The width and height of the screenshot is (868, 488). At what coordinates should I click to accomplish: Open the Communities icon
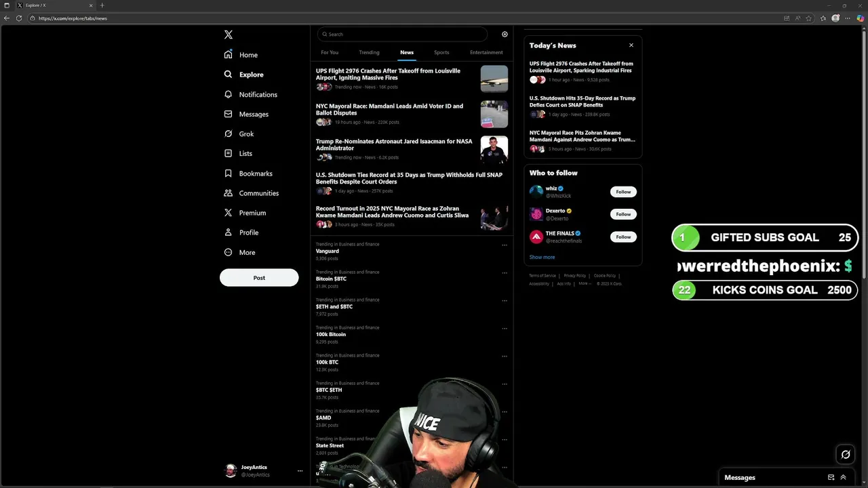(x=229, y=193)
